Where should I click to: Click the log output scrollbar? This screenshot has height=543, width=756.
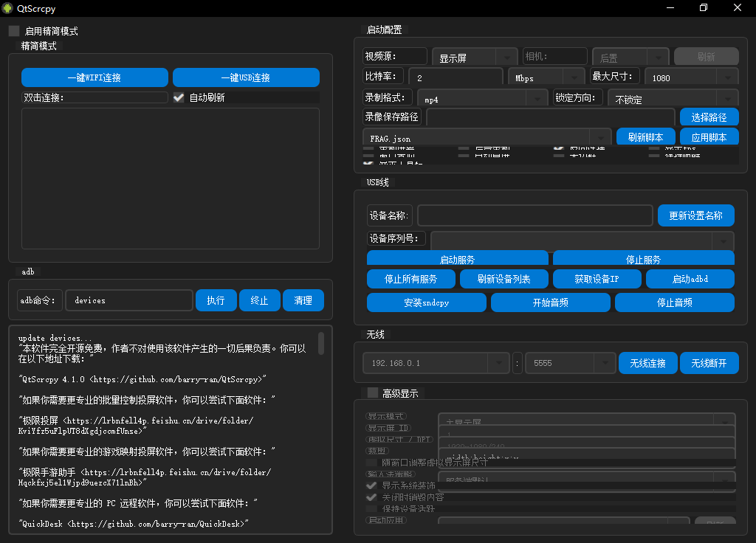[x=321, y=343]
